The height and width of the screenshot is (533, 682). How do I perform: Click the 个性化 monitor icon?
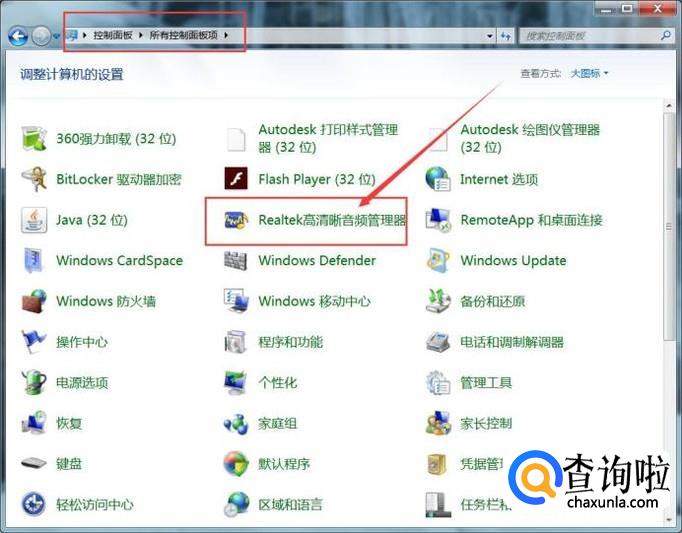click(x=236, y=382)
